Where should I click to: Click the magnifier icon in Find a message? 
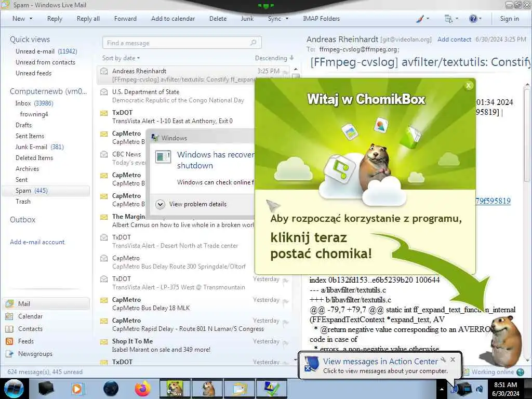click(x=253, y=43)
